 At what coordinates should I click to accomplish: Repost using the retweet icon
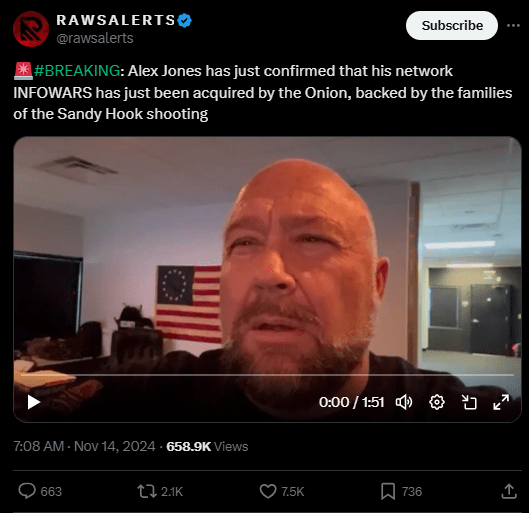(147, 491)
